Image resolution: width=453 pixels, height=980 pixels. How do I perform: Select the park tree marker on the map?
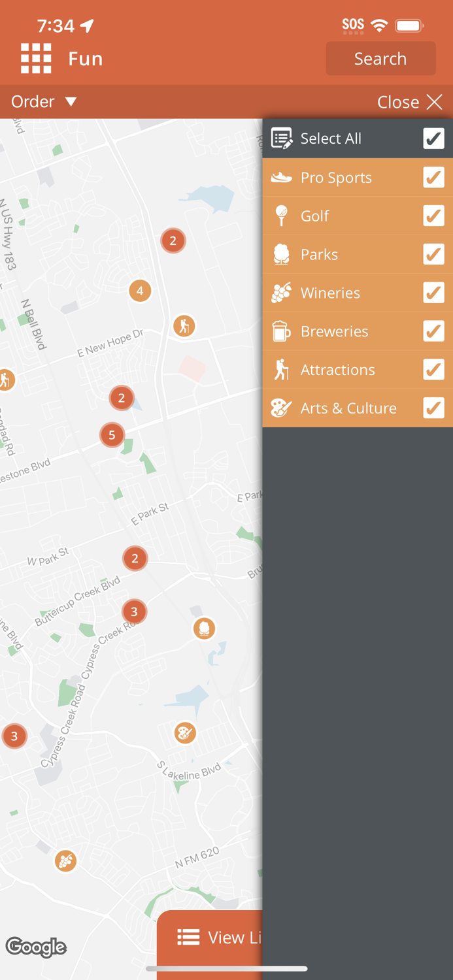click(x=204, y=629)
